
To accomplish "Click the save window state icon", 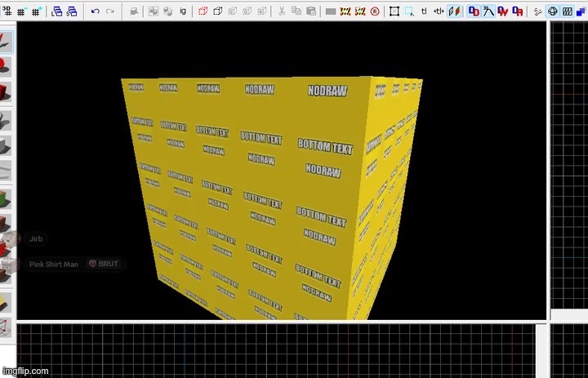I will pos(72,11).
